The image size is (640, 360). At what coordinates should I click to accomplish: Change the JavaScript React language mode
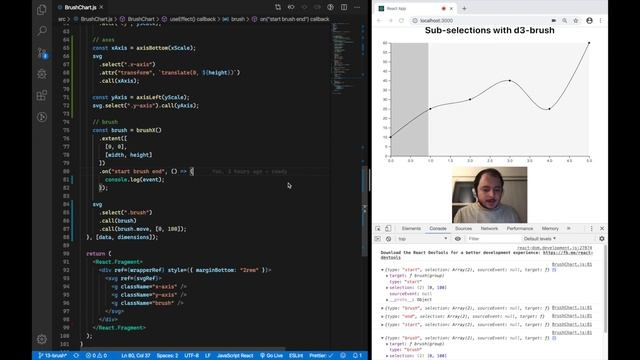pyautogui.click(x=235, y=356)
